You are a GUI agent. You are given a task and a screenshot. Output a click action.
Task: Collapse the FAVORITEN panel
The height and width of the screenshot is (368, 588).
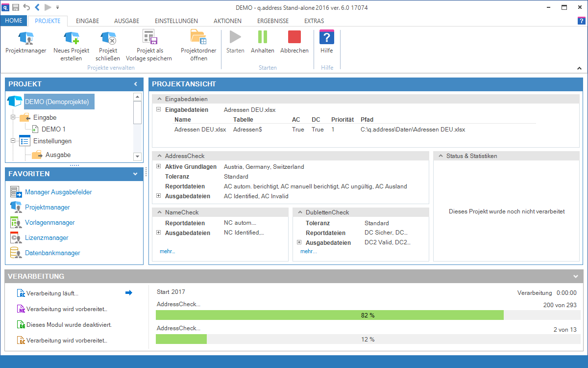tap(136, 174)
